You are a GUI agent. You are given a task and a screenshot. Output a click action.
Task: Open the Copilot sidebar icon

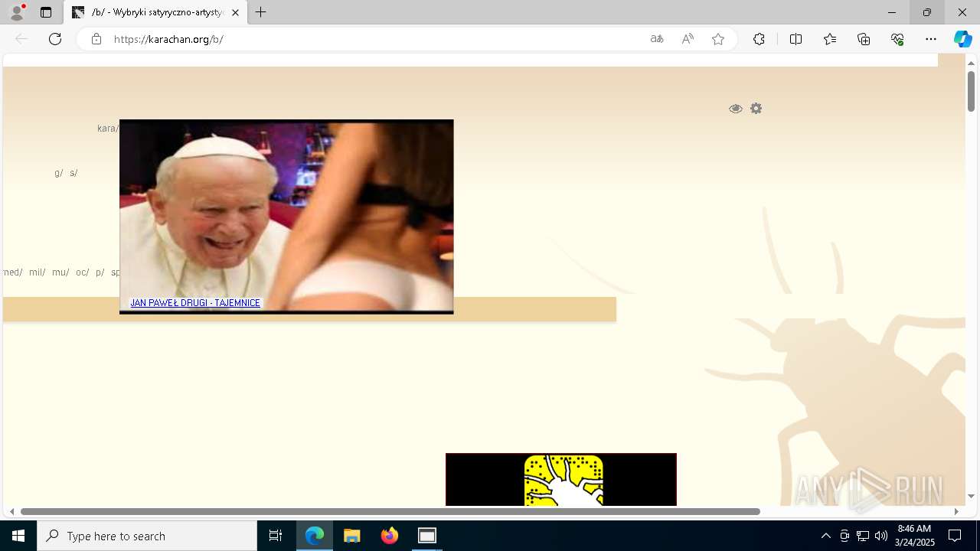pos(962,39)
